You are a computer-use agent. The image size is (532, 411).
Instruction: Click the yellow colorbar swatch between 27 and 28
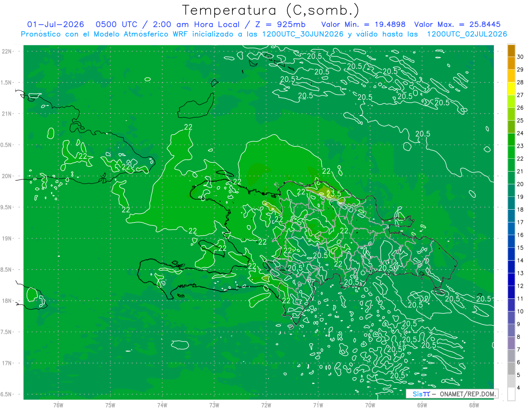tap(511, 89)
